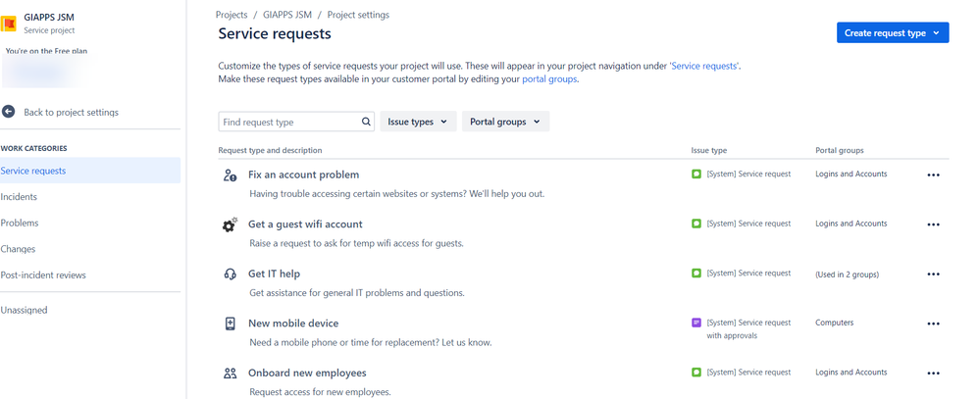980x399 pixels.
Task: Click the back arrow icon beside project settings
Action: coord(8,112)
